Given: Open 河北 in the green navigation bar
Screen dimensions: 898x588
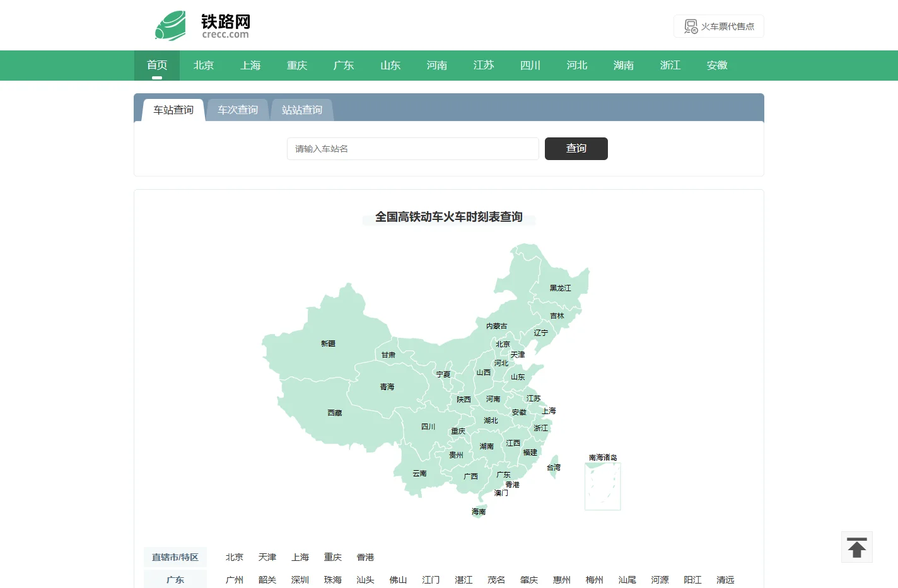Looking at the screenshot, I should (x=577, y=66).
